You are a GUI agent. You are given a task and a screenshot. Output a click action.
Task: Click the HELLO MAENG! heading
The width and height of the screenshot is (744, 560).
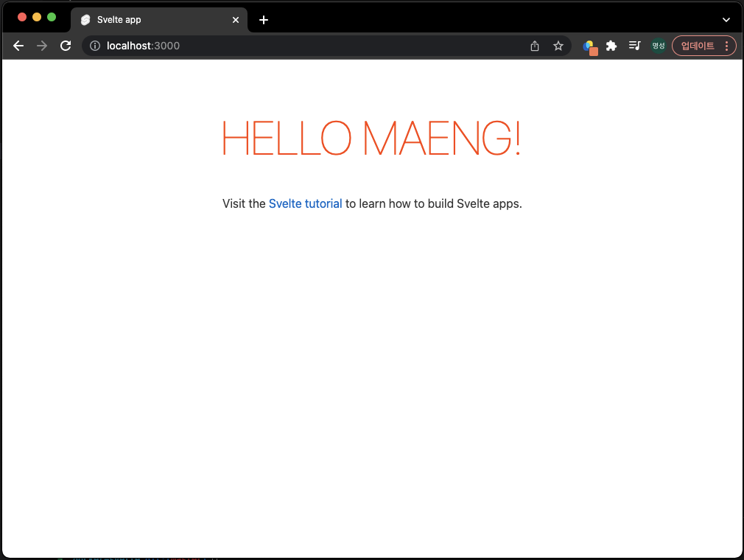pos(371,138)
